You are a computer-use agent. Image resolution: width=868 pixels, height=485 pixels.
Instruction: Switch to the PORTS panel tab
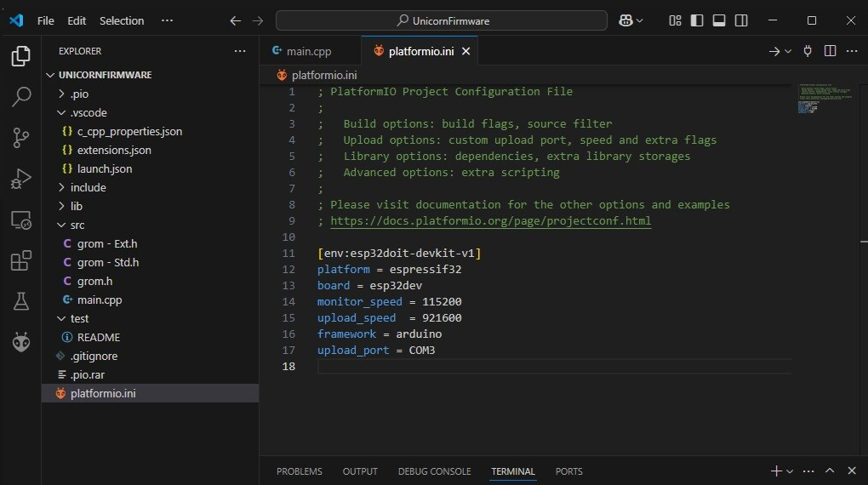click(569, 471)
